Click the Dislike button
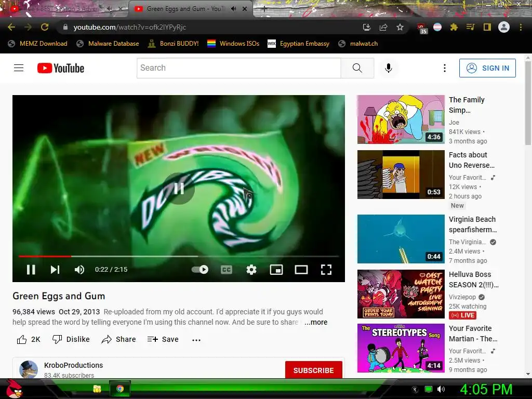 click(x=71, y=339)
